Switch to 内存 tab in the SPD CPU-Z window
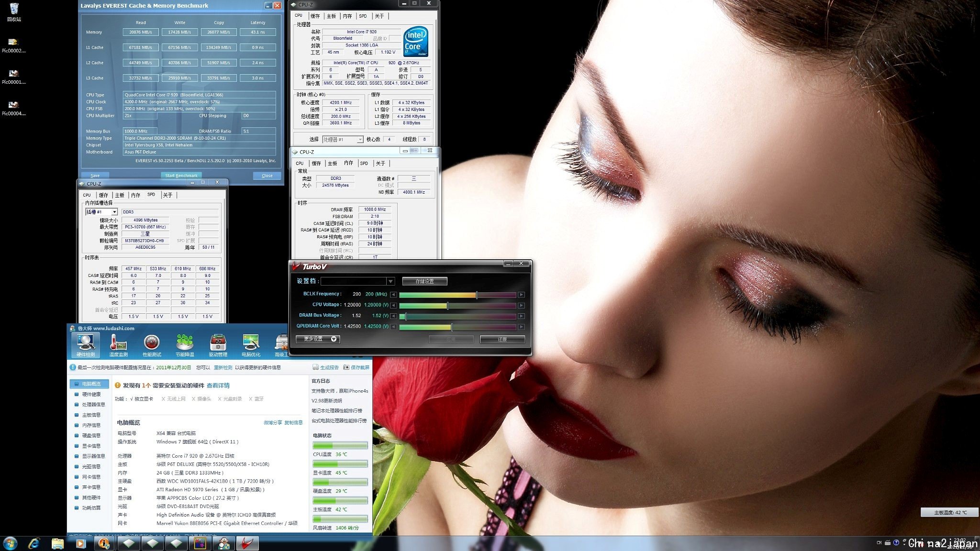980x551 pixels. pyautogui.click(x=135, y=195)
